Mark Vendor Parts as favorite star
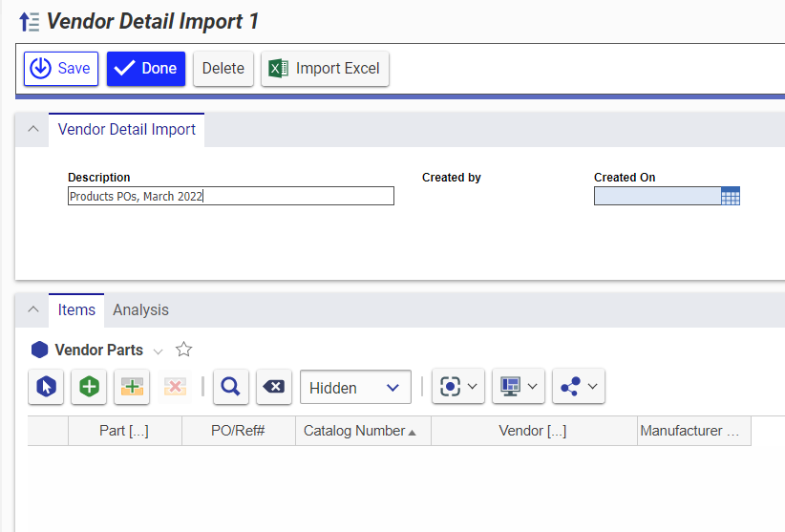This screenshot has height=532, width=785. pos(183,350)
